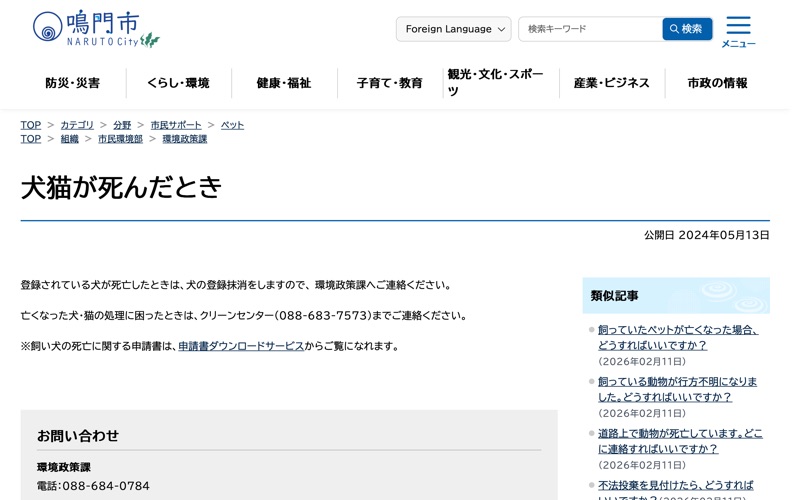Click the 環境政策課 breadcrumb link
The height and width of the screenshot is (500, 800).
pos(185,139)
